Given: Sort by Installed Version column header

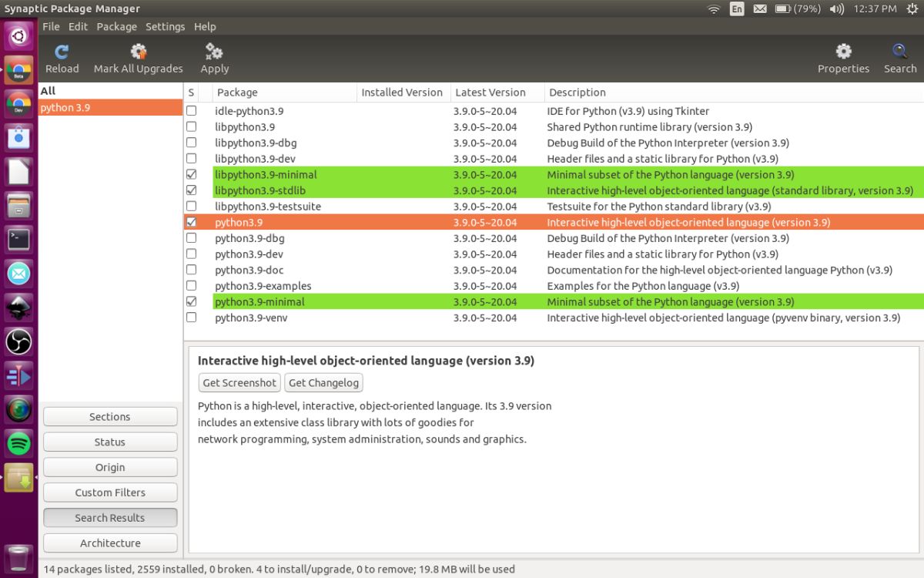Looking at the screenshot, I should (404, 92).
